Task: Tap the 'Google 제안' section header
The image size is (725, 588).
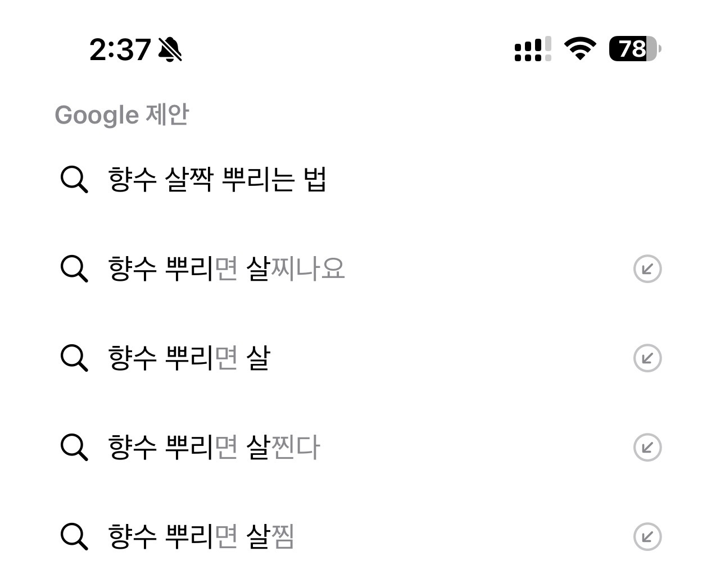Action: pos(121,115)
